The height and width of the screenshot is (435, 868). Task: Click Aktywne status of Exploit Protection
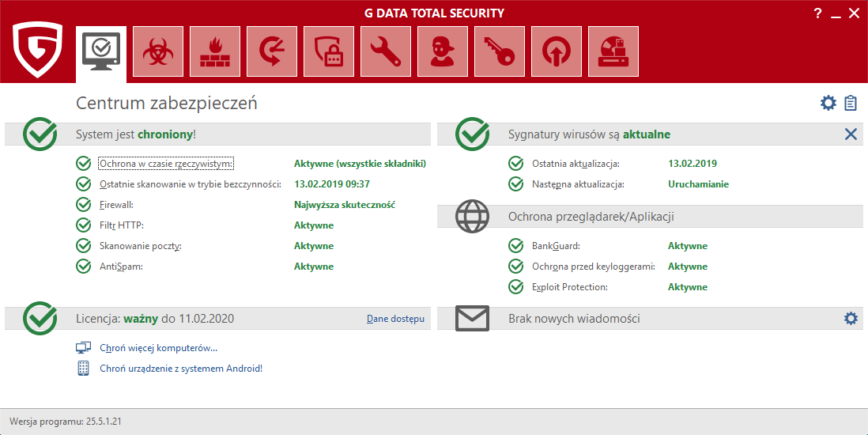click(688, 286)
